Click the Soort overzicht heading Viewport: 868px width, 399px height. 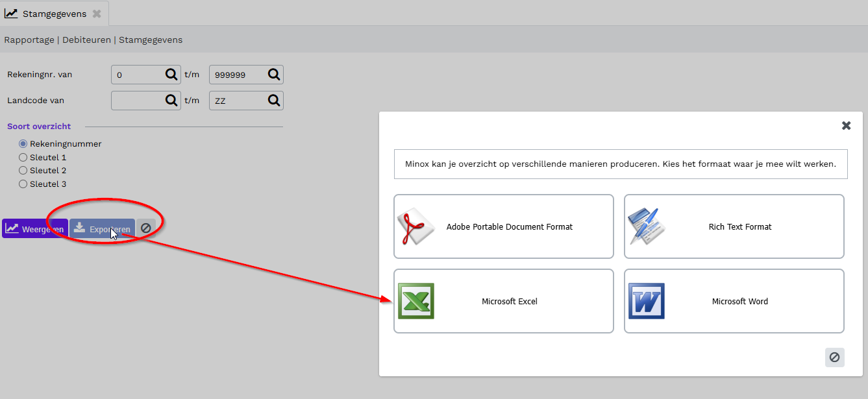(x=39, y=127)
